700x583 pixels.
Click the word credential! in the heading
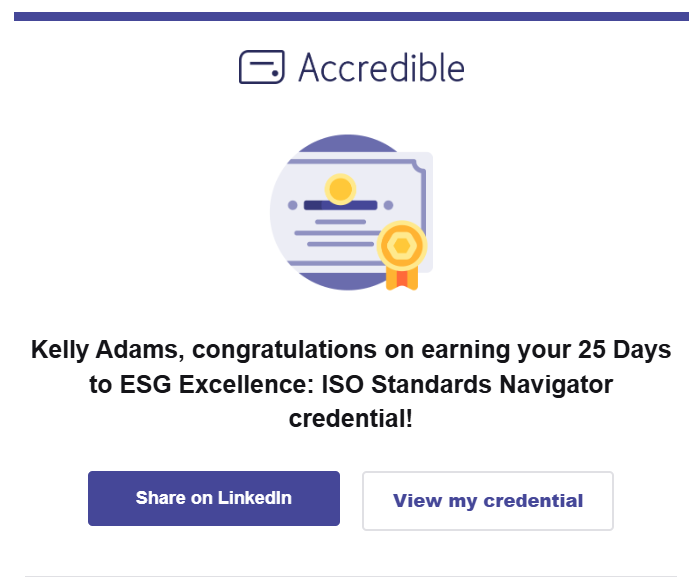tap(350, 419)
